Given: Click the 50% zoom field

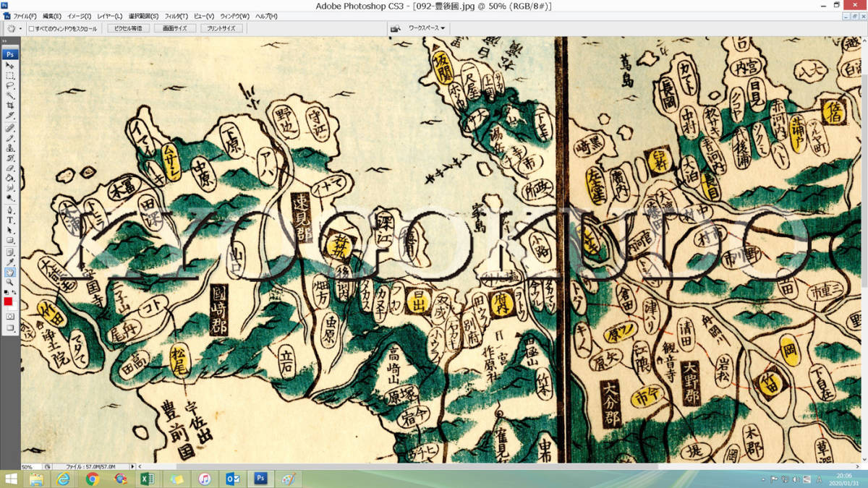Looking at the screenshot, I should [31, 467].
